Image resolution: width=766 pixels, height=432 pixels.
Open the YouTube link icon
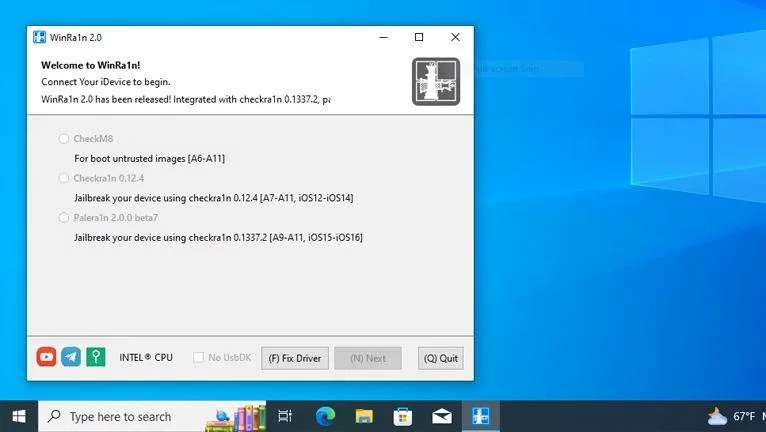[46, 357]
